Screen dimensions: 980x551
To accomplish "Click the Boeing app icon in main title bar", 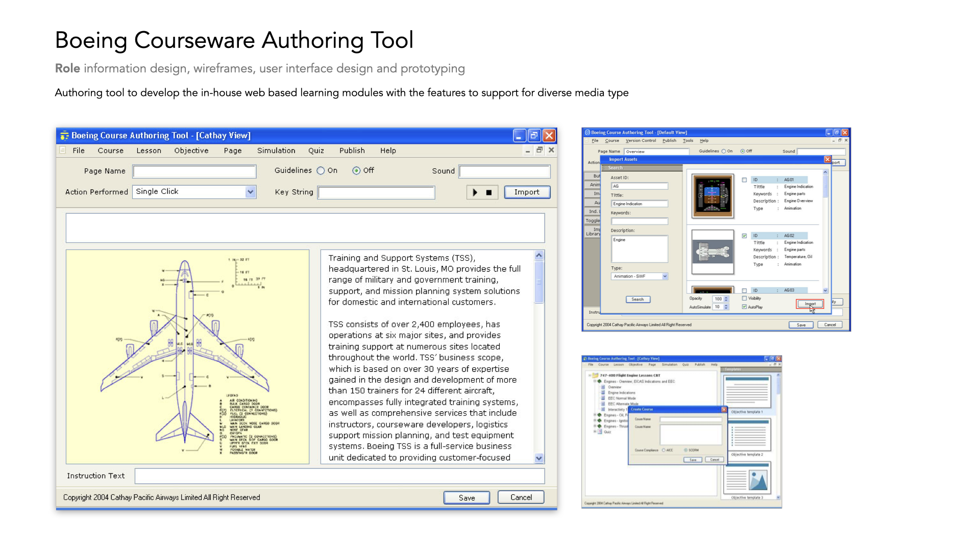I will 64,136.
